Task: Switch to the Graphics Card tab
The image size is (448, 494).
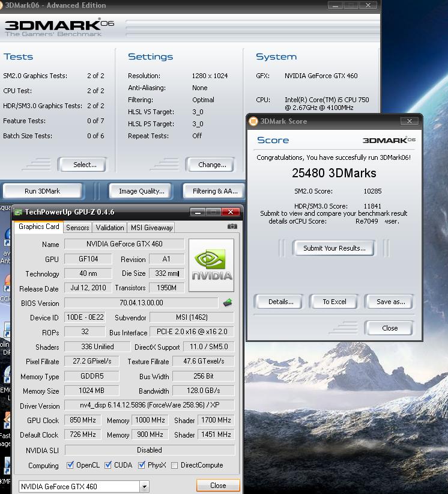Action: click(x=38, y=227)
